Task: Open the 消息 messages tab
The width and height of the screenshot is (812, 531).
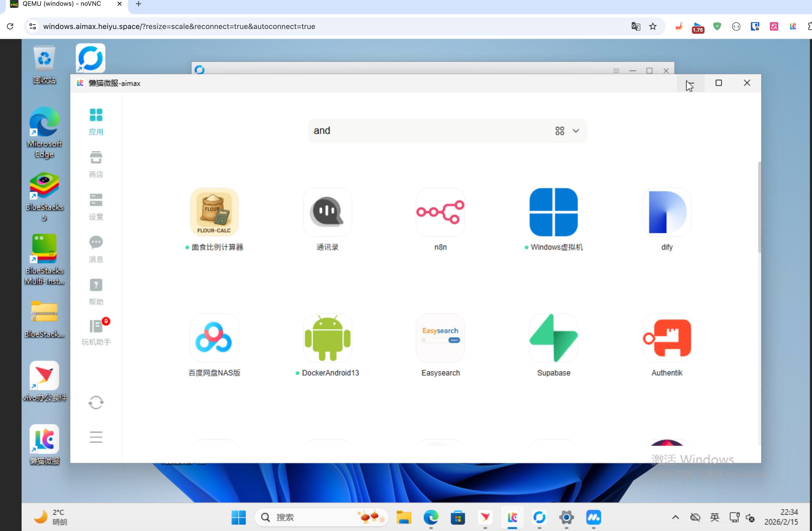Action: coord(96,249)
